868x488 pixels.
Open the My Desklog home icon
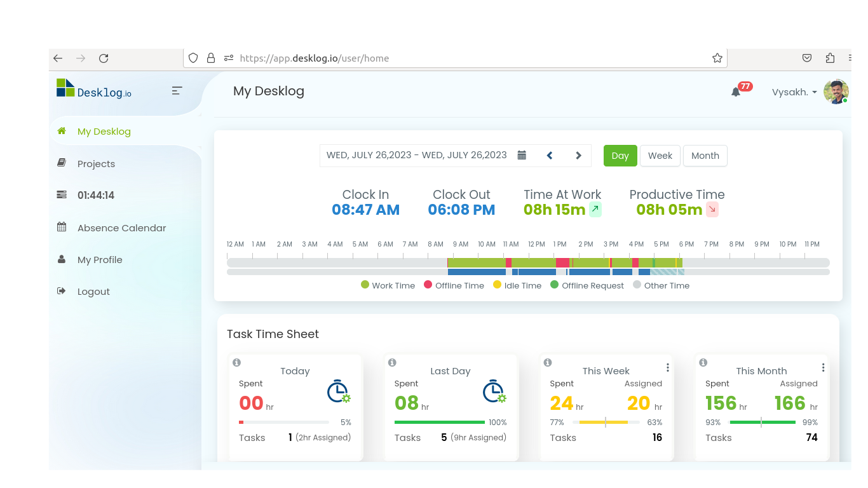(x=61, y=131)
